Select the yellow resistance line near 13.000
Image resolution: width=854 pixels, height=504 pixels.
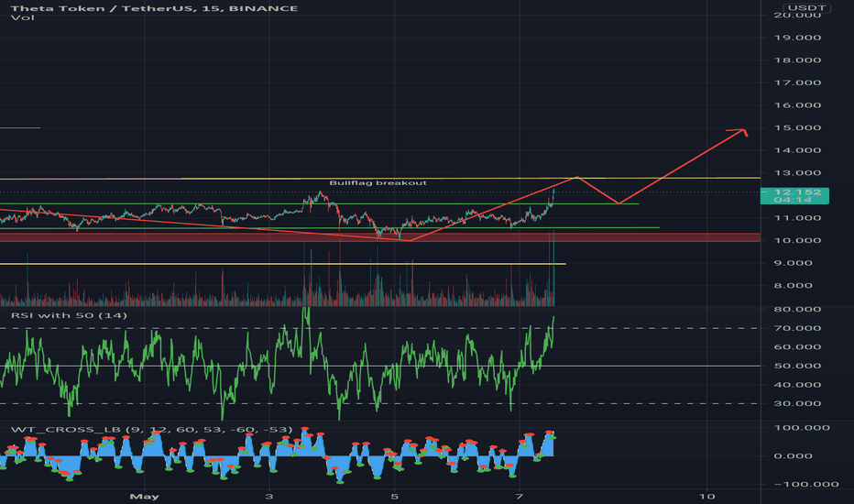coord(379,178)
